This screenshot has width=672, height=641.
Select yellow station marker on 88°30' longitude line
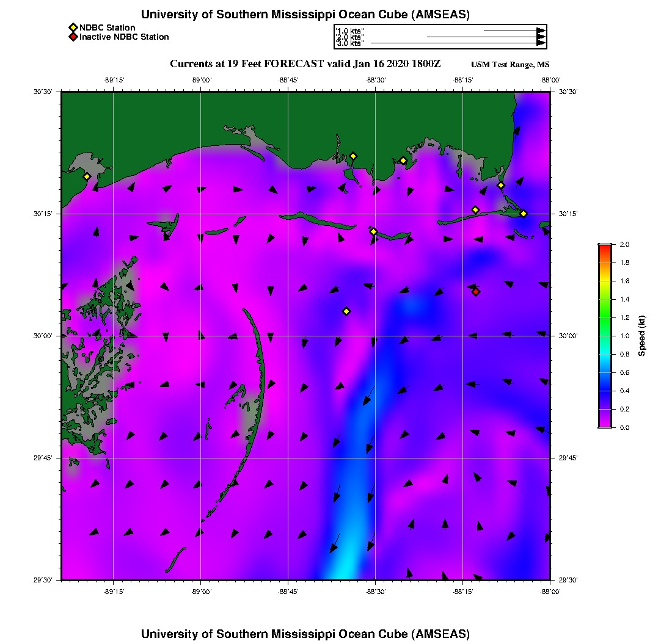pos(374,231)
